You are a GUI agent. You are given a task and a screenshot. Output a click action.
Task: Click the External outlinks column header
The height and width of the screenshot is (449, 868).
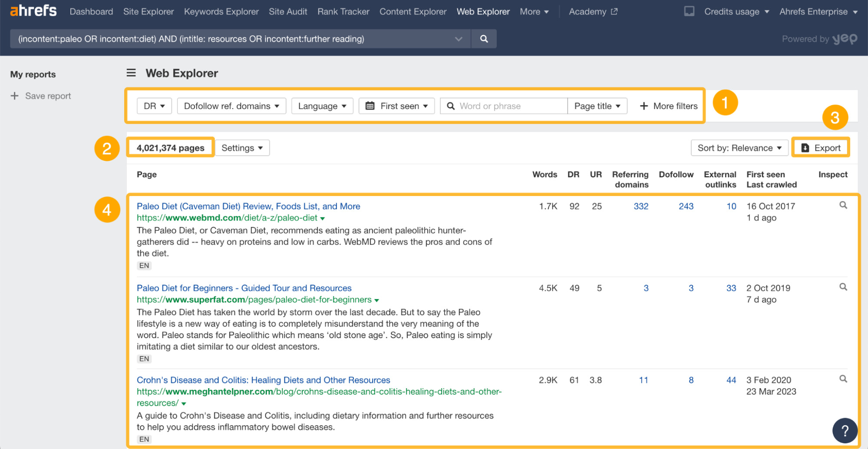(x=720, y=180)
